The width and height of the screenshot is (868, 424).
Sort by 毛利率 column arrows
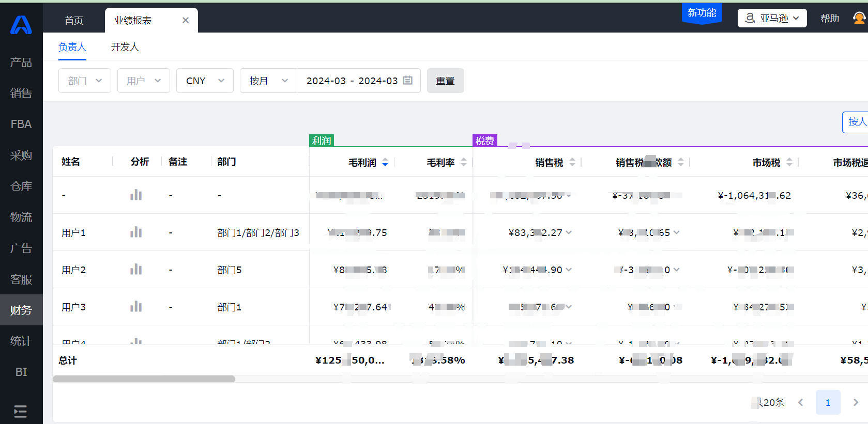pos(464,162)
